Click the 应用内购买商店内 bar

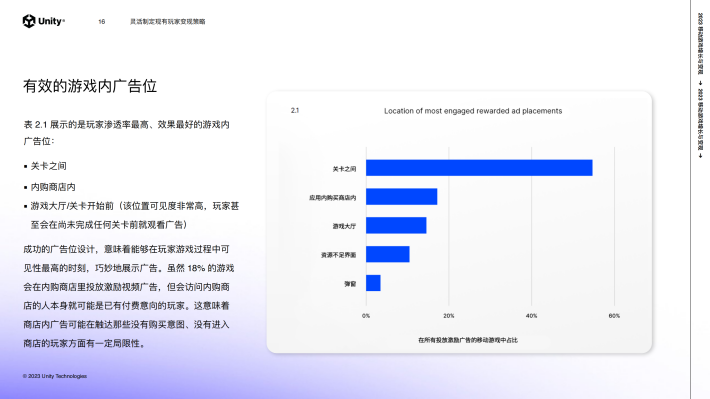[402, 197]
